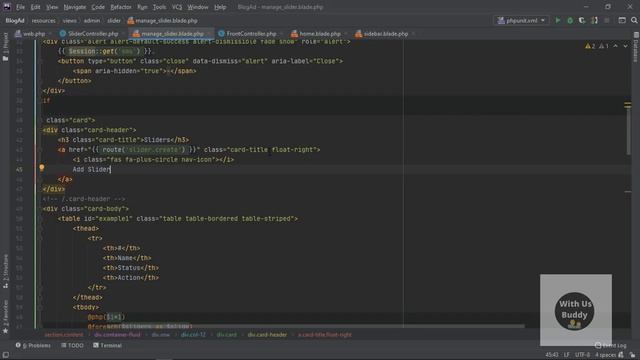Select div.col-12 in code breadcrumb

pyautogui.click(x=193, y=335)
